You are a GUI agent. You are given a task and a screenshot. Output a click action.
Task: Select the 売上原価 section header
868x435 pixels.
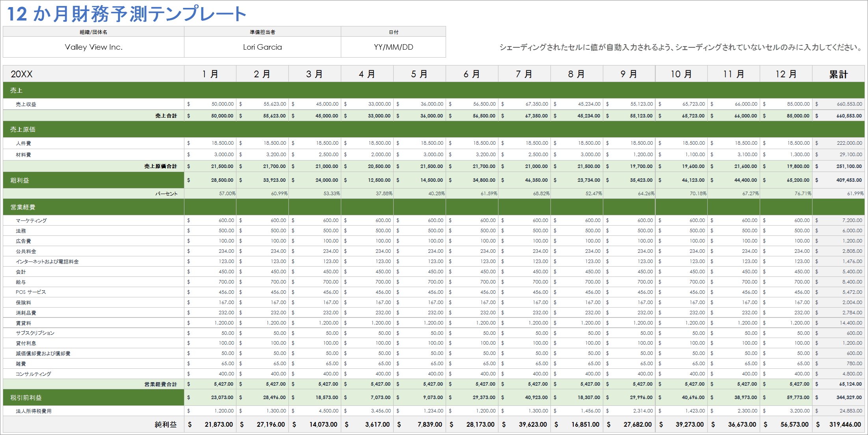coord(434,129)
